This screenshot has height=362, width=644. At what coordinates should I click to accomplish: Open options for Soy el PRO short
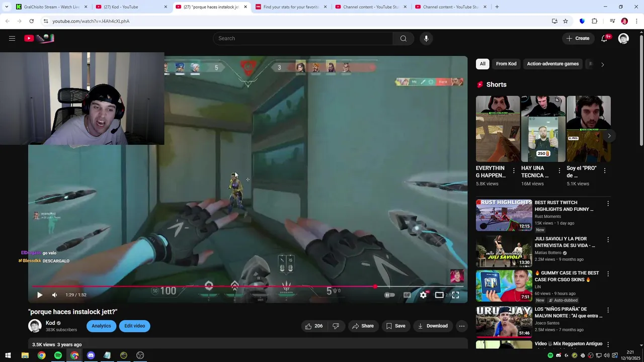[604, 171]
